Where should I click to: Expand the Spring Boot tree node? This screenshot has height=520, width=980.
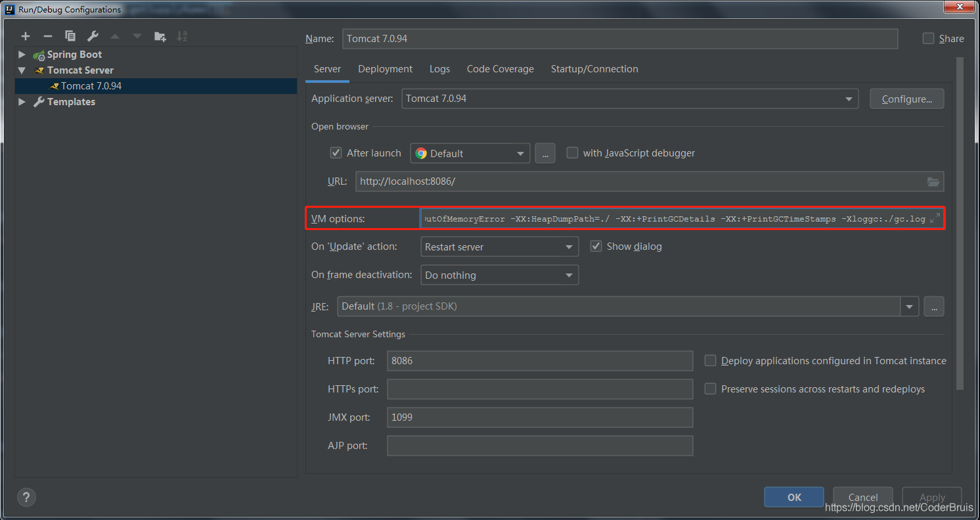(x=22, y=55)
